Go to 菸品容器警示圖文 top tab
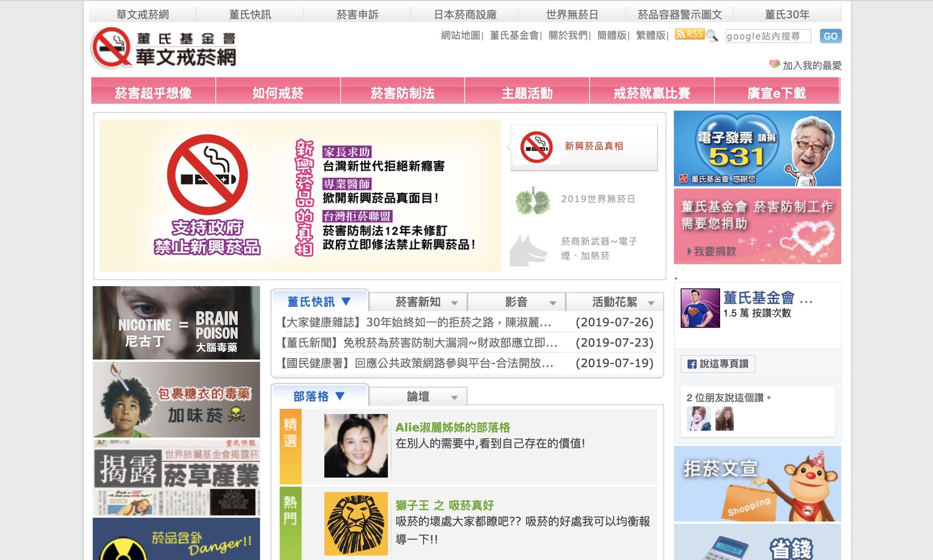 click(679, 14)
